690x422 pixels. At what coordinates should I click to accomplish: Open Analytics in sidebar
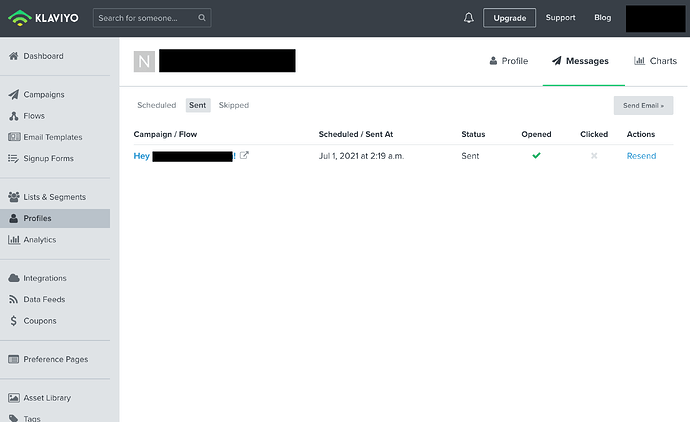pyautogui.click(x=40, y=239)
